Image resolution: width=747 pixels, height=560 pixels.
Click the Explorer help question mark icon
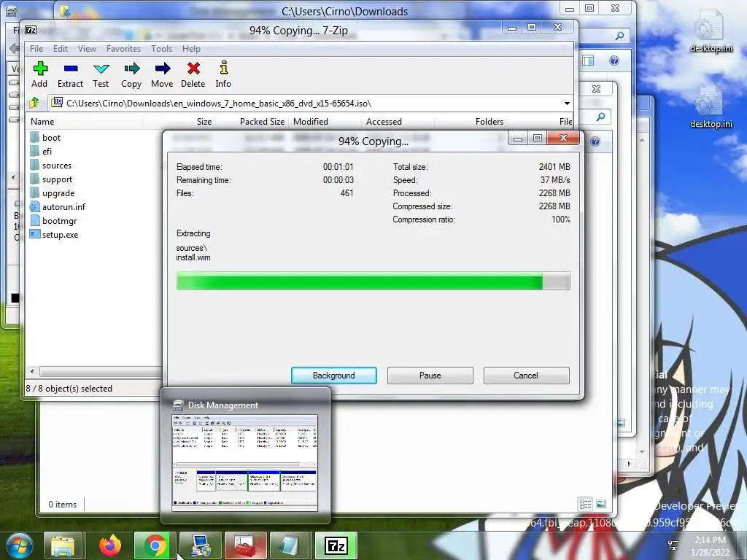pos(614,61)
